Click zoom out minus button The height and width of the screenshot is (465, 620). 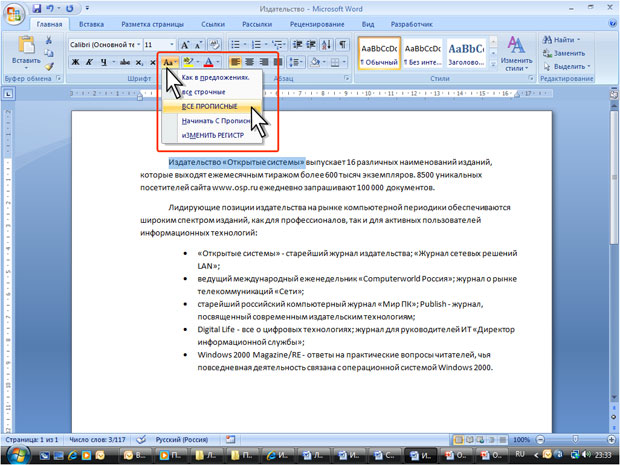click(x=541, y=439)
